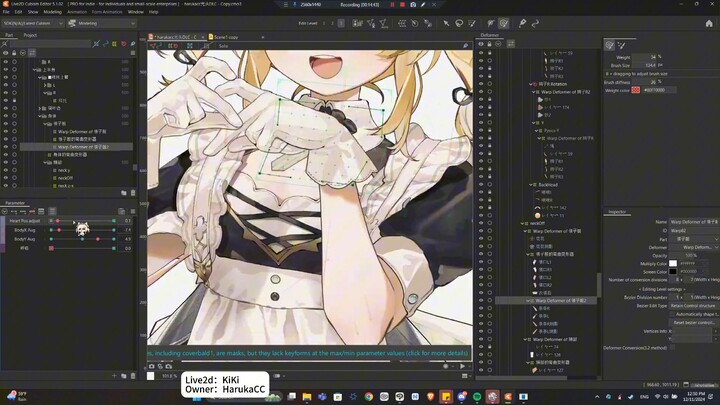The width and height of the screenshot is (720, 405).
Task: Open Spotify from the taskbar
Action: click(x=477, y=397)
